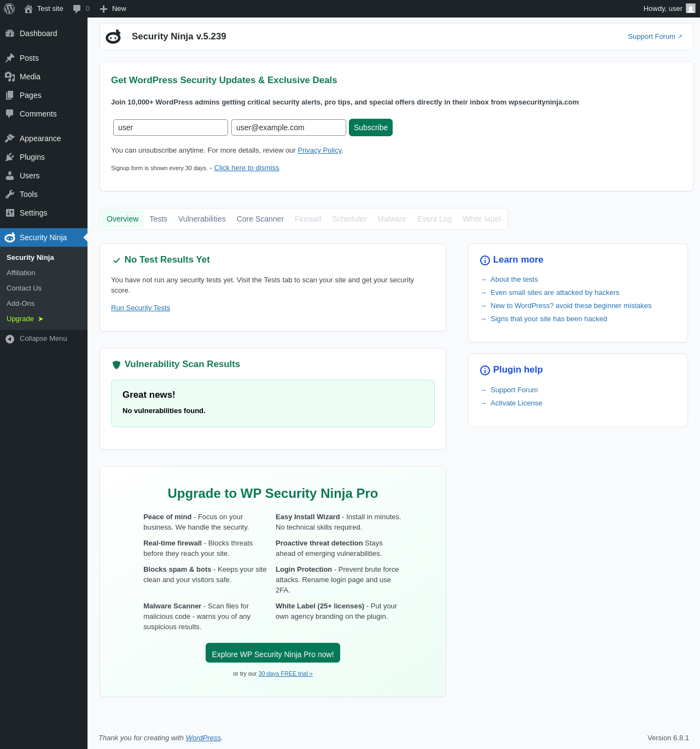Click the Version 6.8.1 footer text
The width and height of the screenshot is (700, 749).
[668, 738]
